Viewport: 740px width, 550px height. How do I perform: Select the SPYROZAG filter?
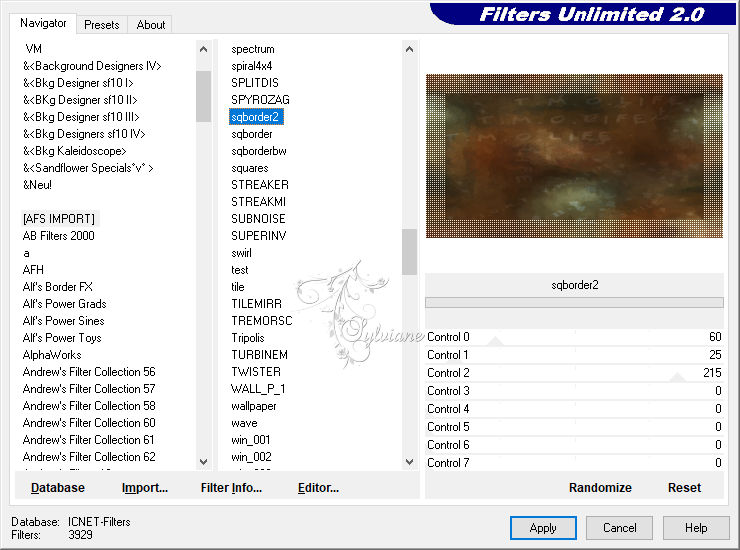point(260,100)
